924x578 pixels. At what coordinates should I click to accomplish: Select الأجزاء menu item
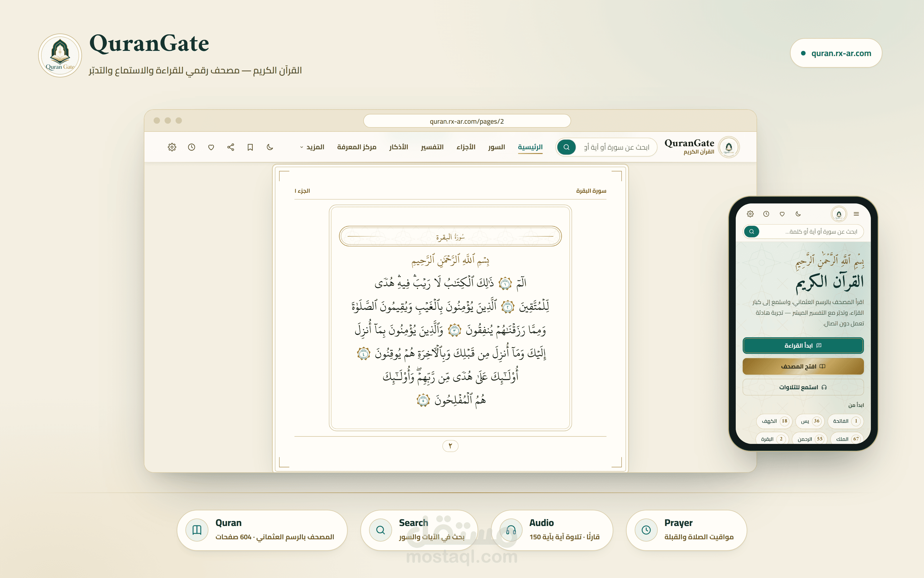point(466,147)
